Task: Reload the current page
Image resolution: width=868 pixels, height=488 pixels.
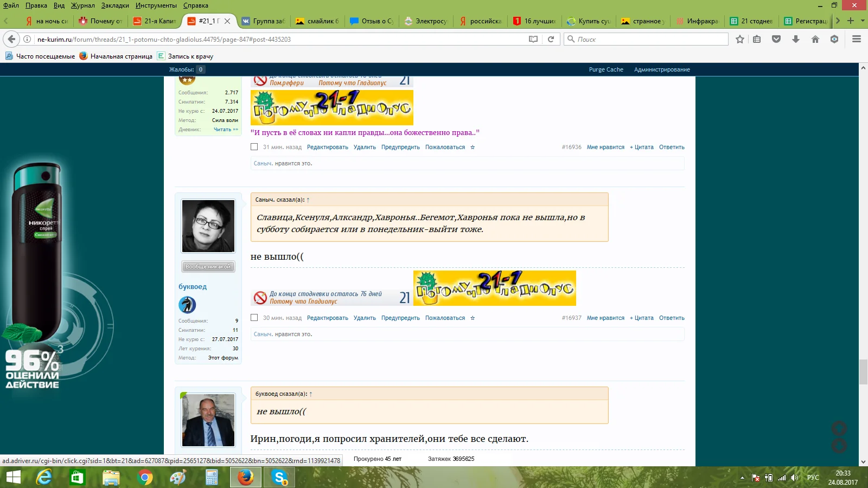Action: pyautogui.click(x=551, y=39)
